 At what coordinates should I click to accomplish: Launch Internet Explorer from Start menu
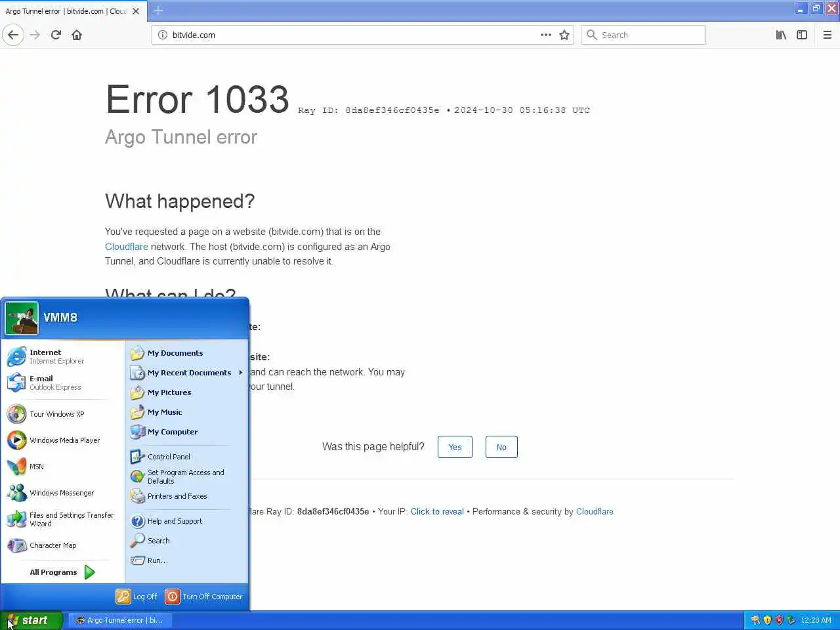62,356
